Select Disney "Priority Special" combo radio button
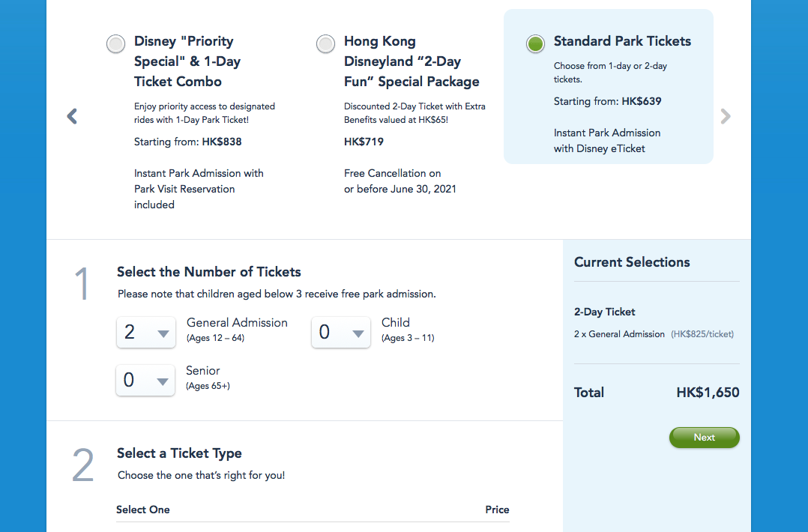 pos(116,43)
